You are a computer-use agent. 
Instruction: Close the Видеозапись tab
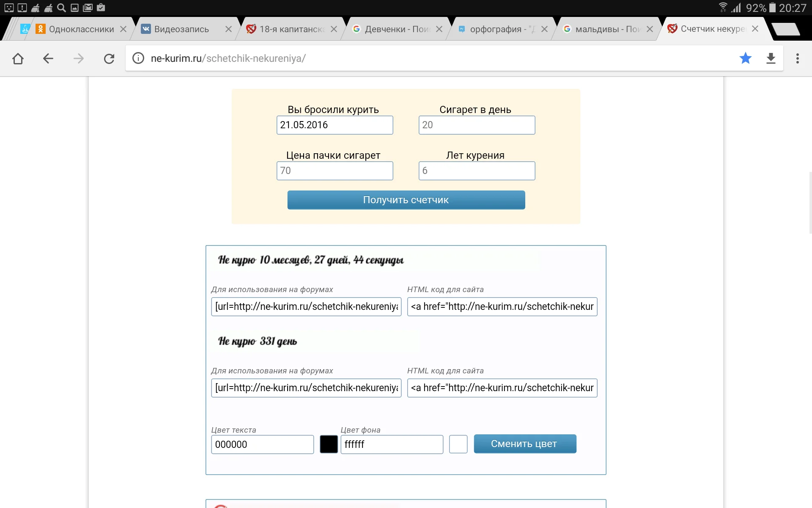[x=229, y=29]
